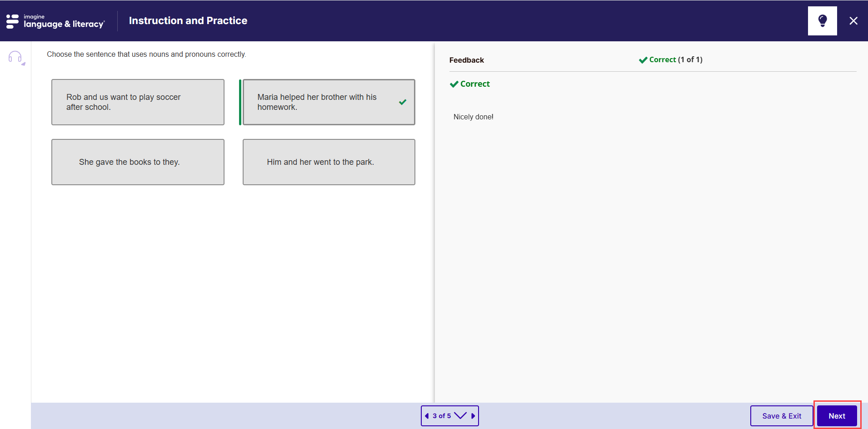Click the Feedback panel header
This screenshot has height=429, width=868.
pyautogui.click(x=466, y=59)
